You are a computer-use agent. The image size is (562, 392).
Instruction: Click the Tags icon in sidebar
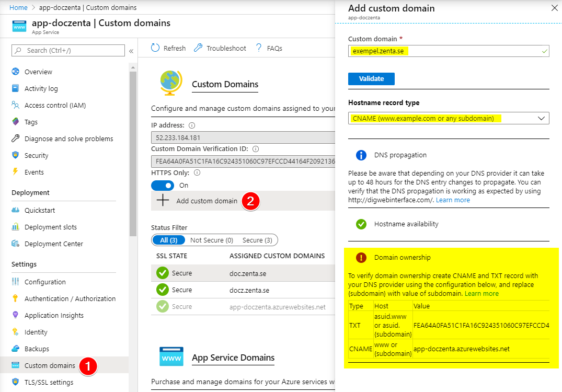click(x=16, y=122)
